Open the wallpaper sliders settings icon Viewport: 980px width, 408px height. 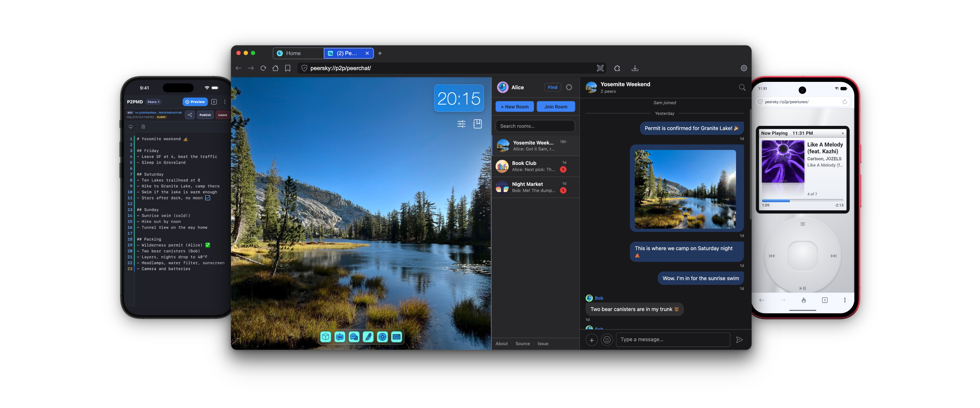(461, 124)
